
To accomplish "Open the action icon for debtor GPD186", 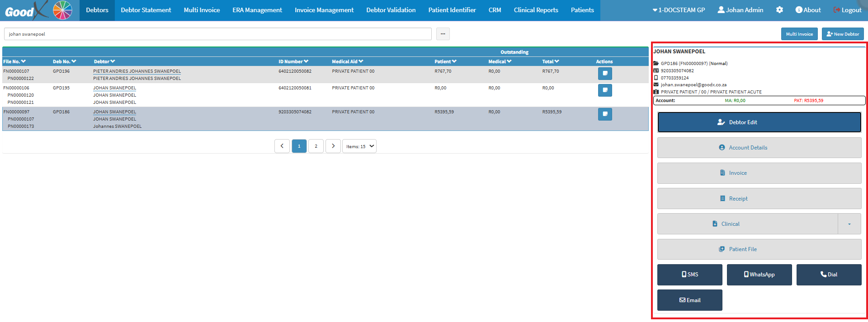I will [x=604, y=114].
